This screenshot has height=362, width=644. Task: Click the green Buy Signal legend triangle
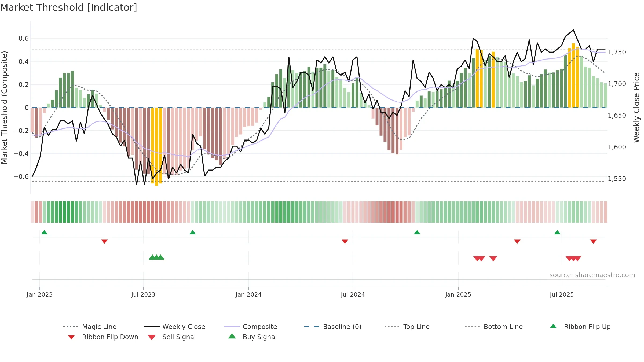232,336
